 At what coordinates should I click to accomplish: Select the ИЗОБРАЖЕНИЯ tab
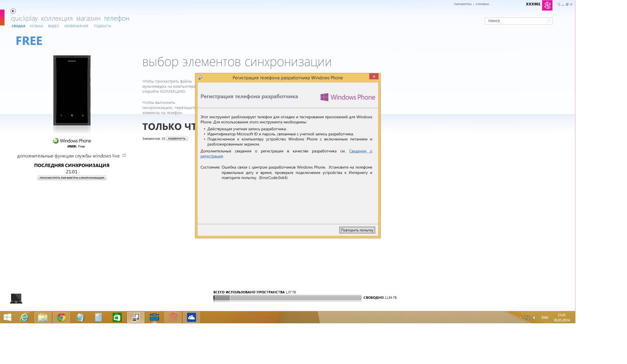pos(76,26)
